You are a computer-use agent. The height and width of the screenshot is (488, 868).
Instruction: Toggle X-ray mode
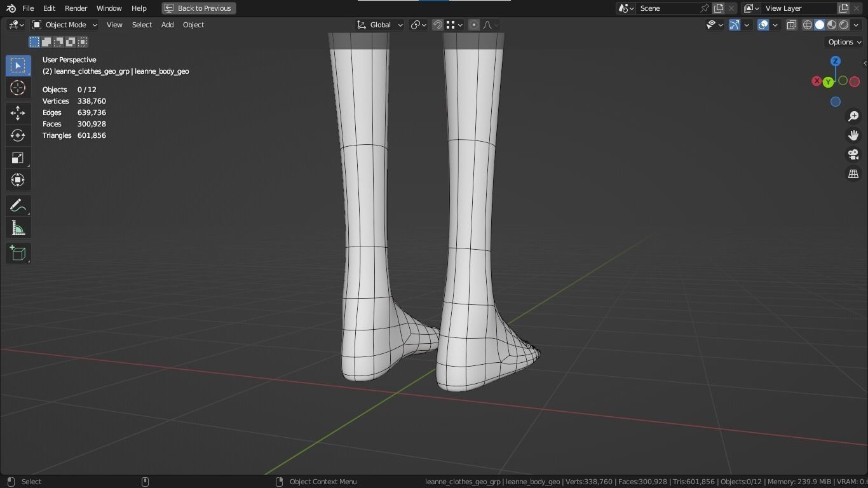[792, 25]
